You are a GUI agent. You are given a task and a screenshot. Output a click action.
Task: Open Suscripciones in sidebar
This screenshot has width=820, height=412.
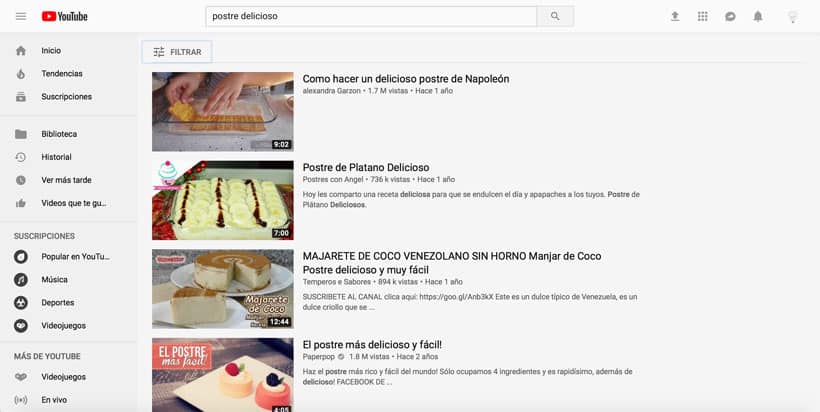click(66, 97)
